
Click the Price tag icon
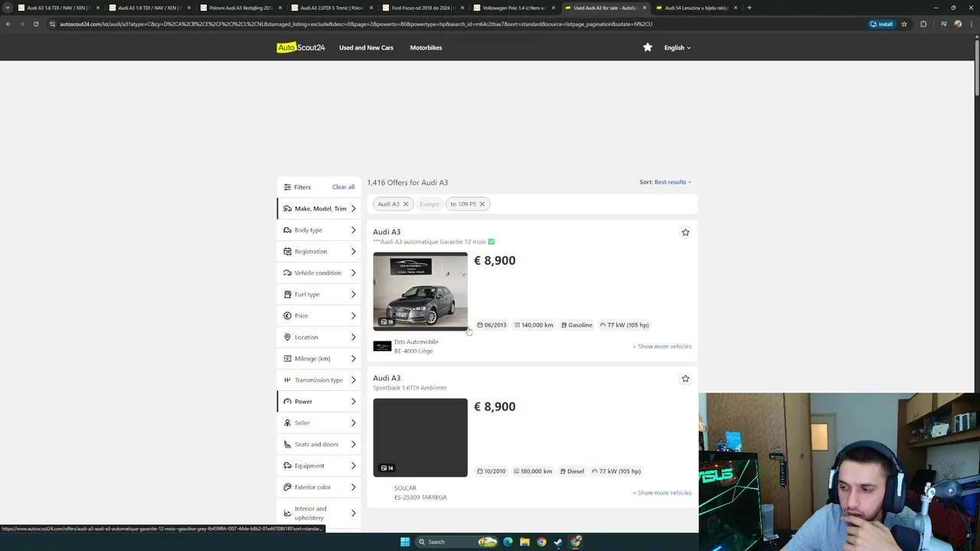coord(287,315)
